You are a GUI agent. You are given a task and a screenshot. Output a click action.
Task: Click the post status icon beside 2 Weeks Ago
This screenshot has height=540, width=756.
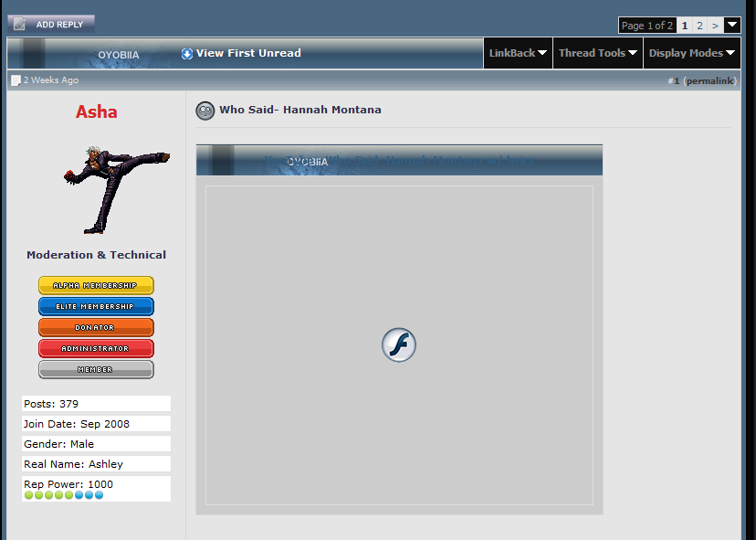coord(16,80)
